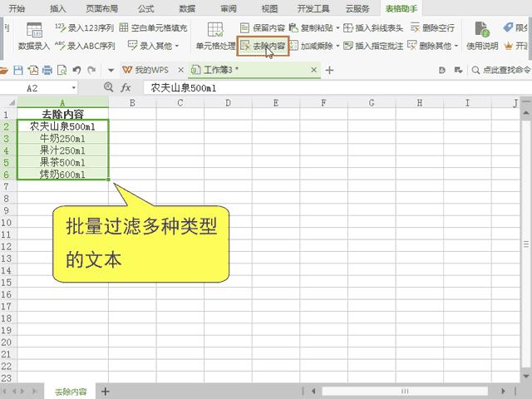Select column A header
Viewport: 532px width, 399px height.
coord(63,102)
